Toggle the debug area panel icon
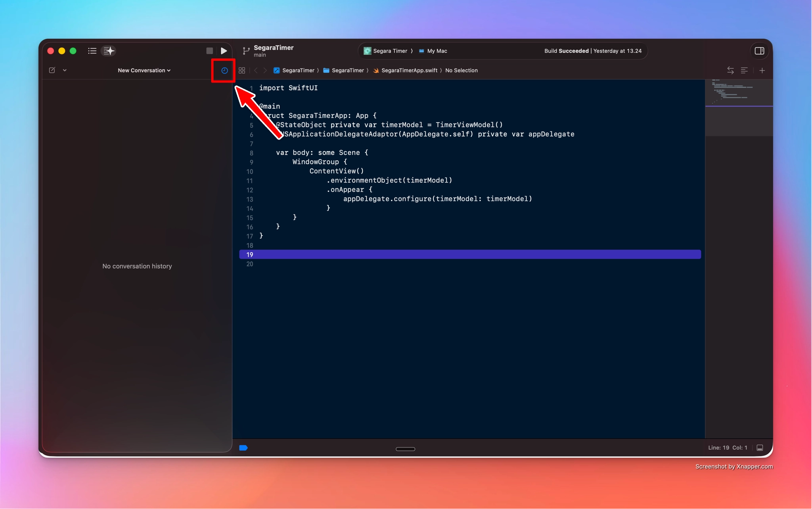812x509 pixels. point(760,448)
